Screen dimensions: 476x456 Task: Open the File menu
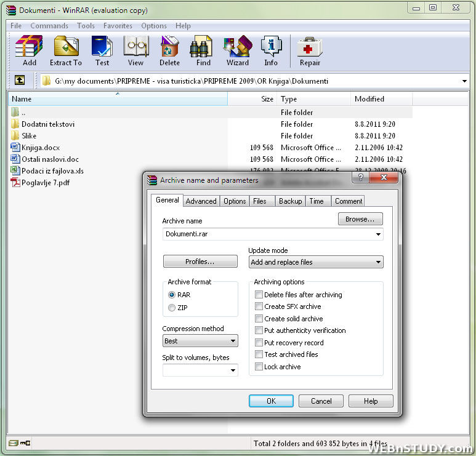(x=16, y=26)
